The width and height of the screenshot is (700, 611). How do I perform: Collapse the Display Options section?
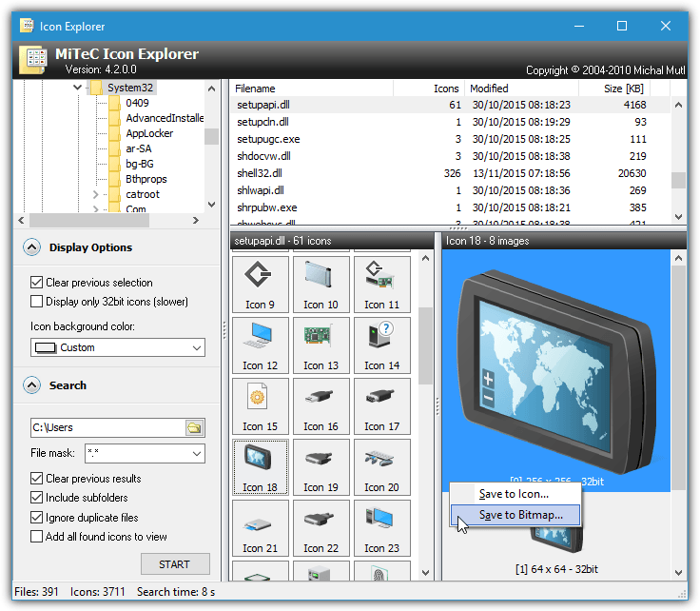click(x=32, y=247)
